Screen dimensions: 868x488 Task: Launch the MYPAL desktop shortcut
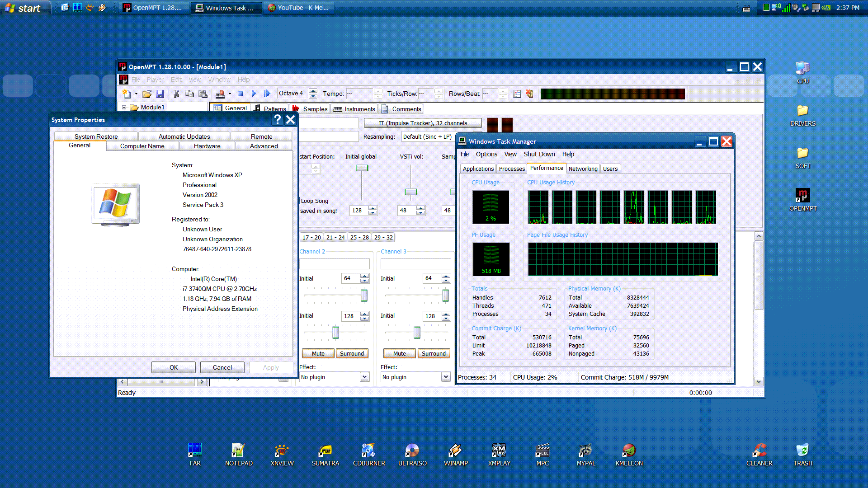586,455
